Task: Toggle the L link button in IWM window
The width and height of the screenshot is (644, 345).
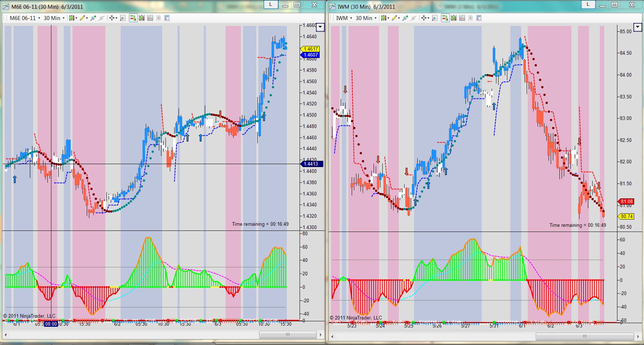Action: point(588,4)
